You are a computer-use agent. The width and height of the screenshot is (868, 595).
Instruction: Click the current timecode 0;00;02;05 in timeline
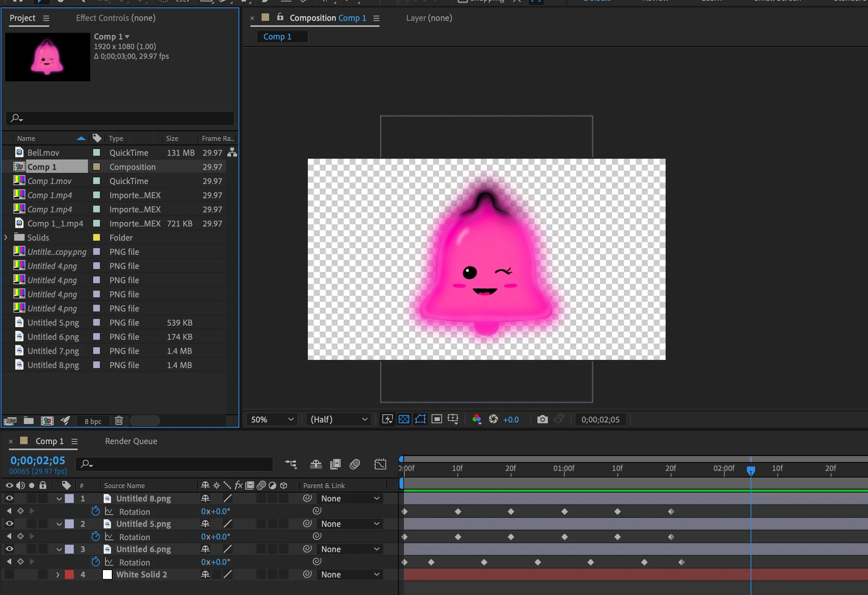38,460
